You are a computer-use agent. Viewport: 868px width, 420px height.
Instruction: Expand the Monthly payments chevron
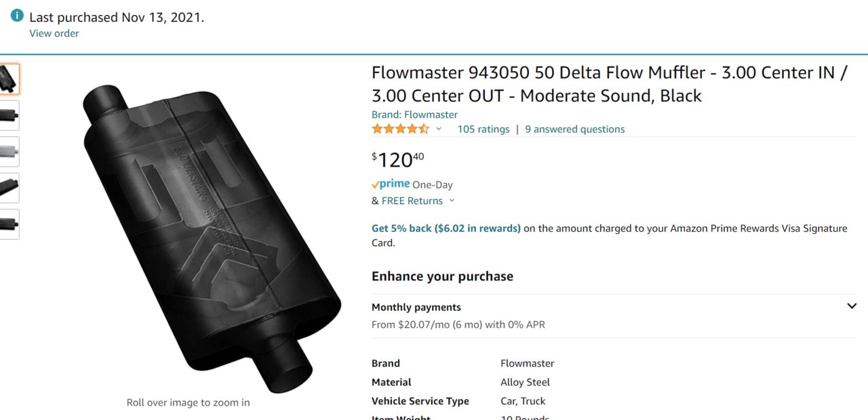coord(852,306)
